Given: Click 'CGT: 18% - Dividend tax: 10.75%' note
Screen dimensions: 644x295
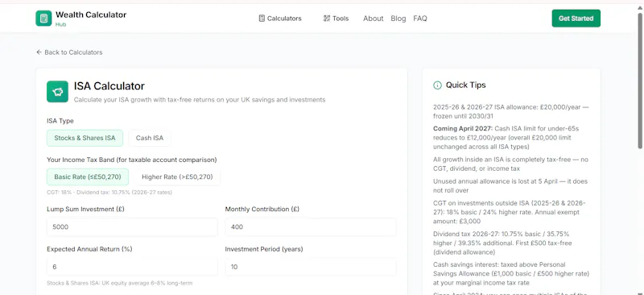Looking at the screenshot, I should 109,192.
